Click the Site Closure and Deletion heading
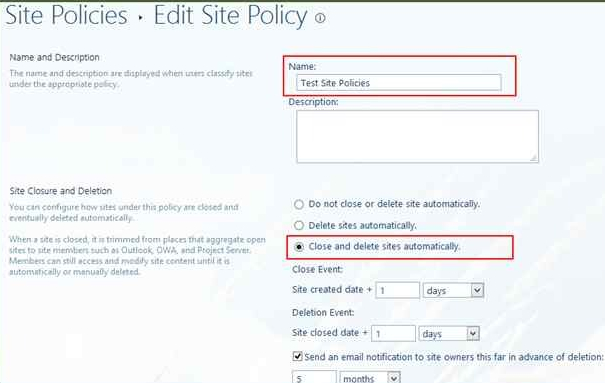This screenshot has height=383, width=605. pos(61,191)
